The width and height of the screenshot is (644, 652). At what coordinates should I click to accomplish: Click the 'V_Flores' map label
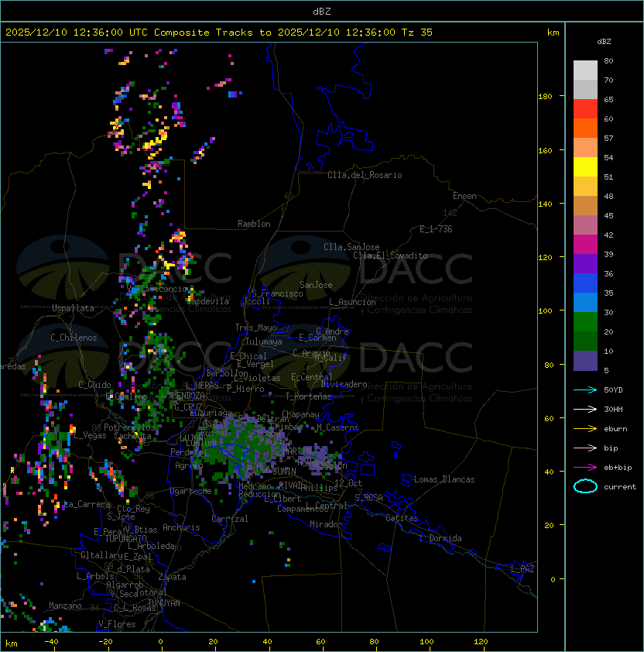click(x=117, y=624)
